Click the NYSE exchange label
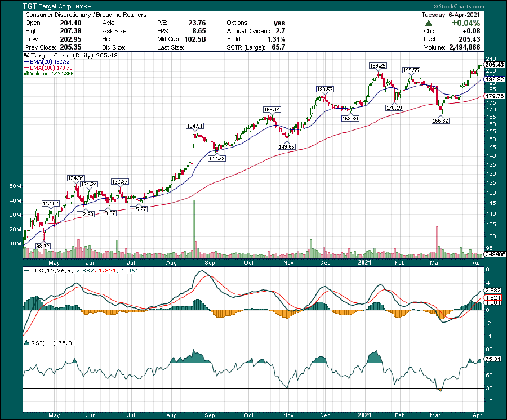Screen dimensions: 507x420 [x=83, y=6]
